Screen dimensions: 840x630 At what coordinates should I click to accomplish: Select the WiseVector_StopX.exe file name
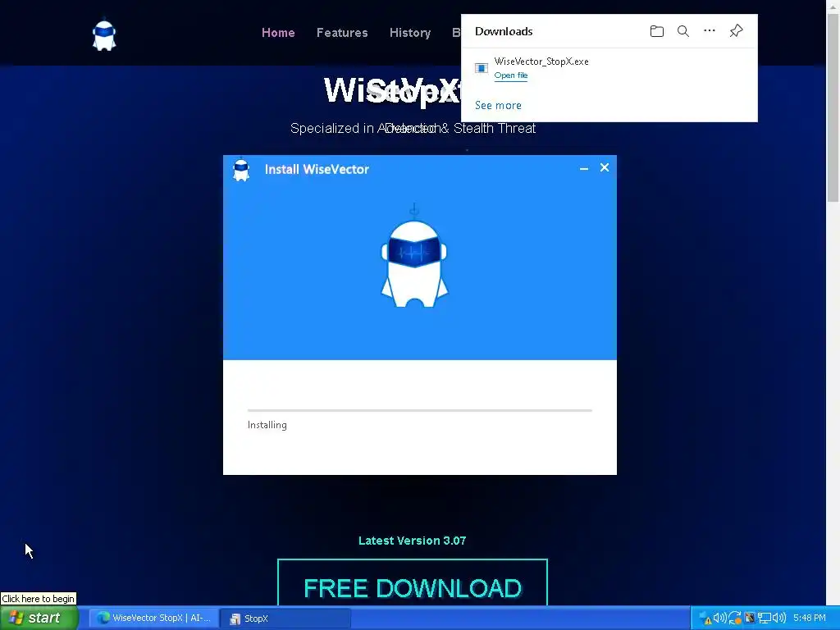pyautogui.click(x=541, y=61)
